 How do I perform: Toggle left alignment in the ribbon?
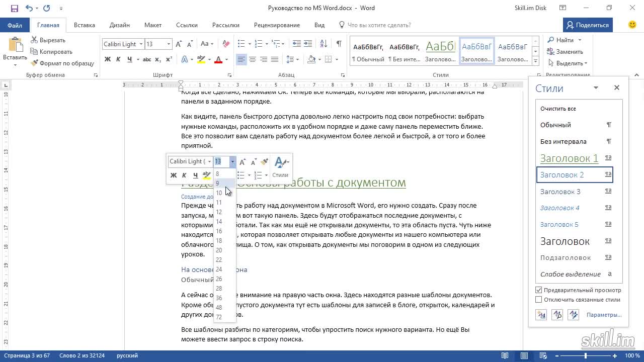242,59
